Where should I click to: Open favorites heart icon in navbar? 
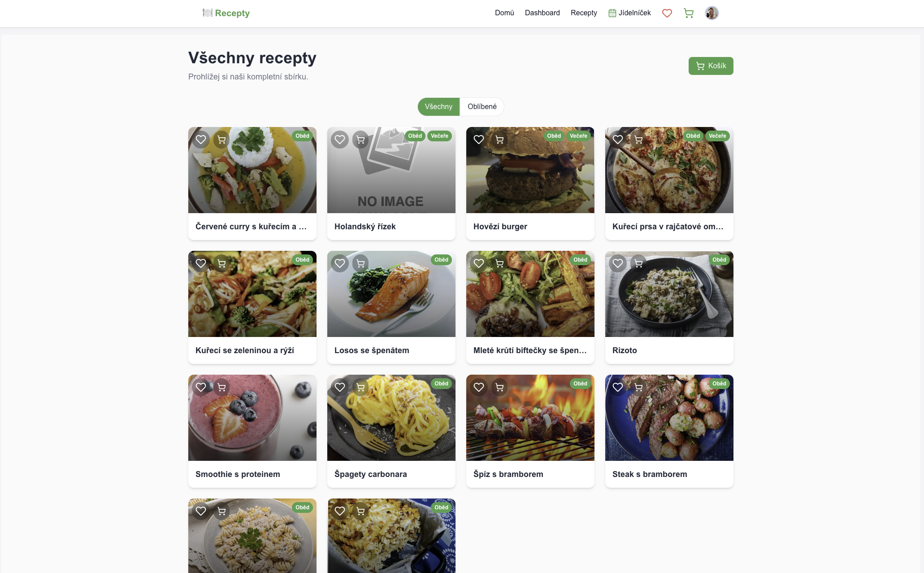667,13
